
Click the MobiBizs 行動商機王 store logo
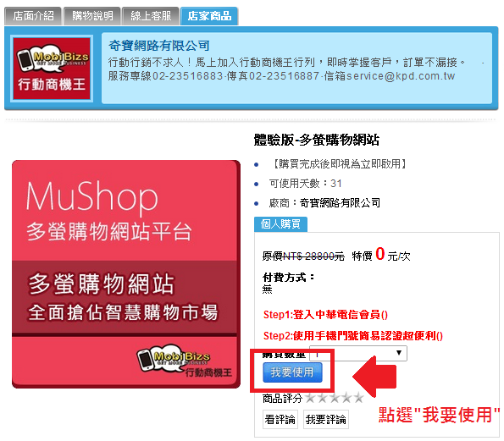(52, 69)
